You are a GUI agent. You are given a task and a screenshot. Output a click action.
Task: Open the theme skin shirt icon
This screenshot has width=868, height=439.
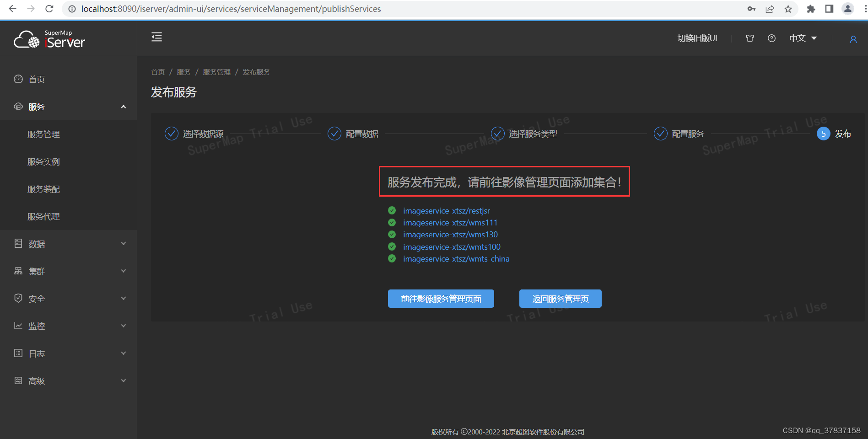749,38
